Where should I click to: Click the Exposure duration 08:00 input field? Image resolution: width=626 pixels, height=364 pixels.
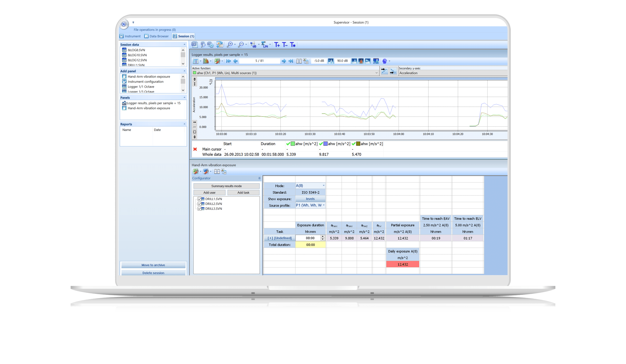tap(310, 238)
